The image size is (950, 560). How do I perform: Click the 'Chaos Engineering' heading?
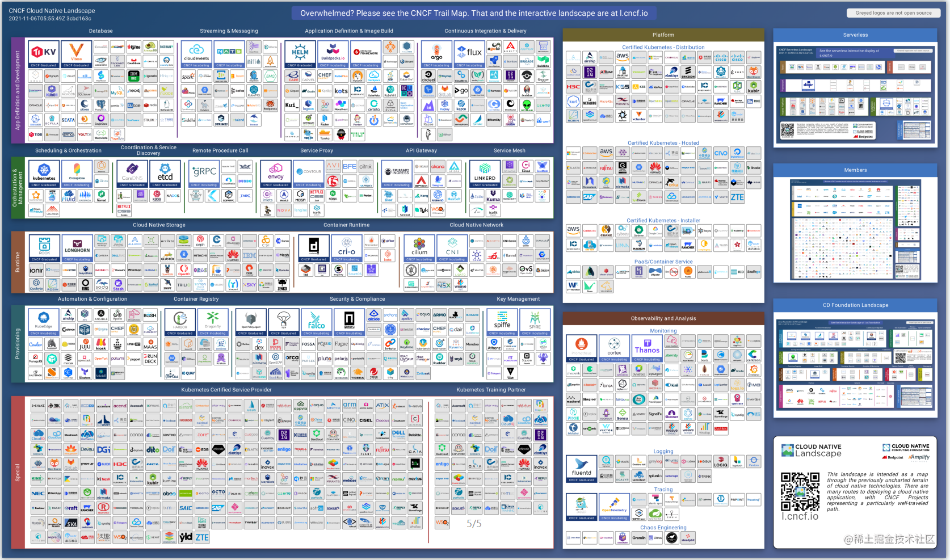coord(663,528)
